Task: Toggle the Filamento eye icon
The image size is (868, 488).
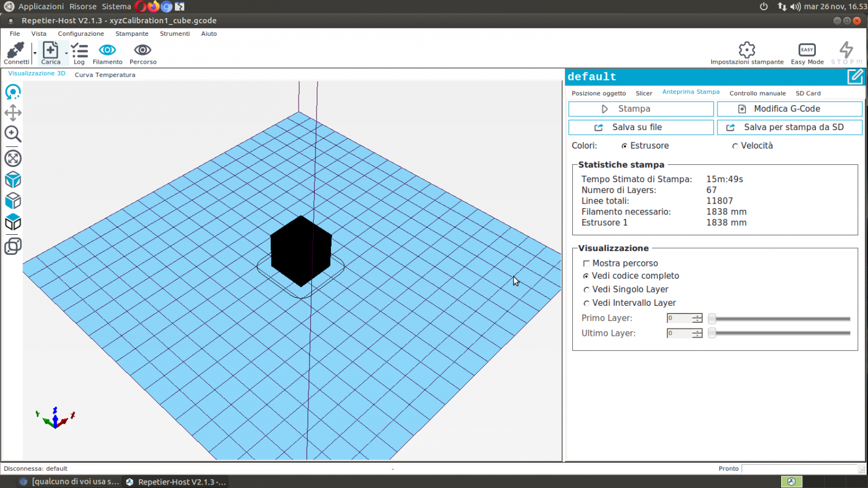Action: click(108, 50)
